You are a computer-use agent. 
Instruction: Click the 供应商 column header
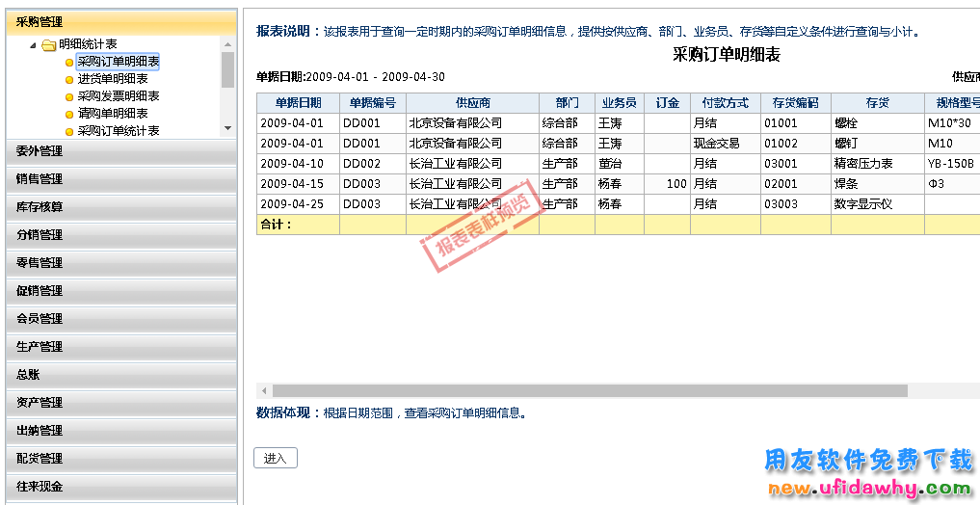pos(472,103)
